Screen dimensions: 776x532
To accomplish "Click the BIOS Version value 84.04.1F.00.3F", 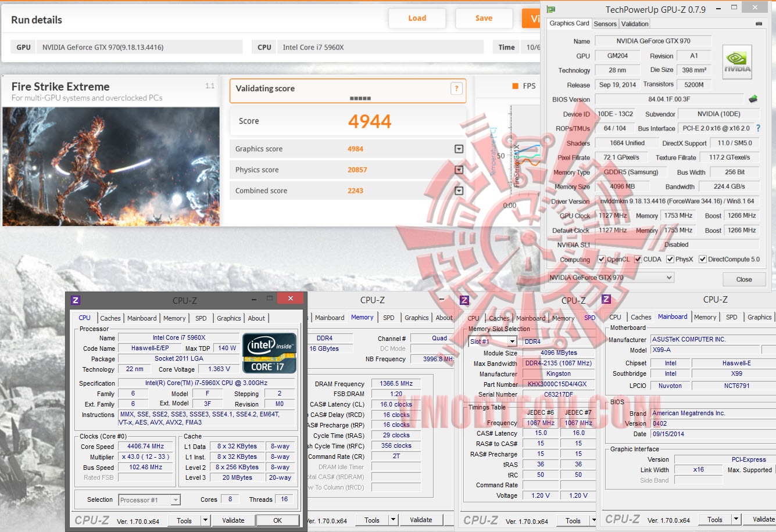I will pos(669,99).
